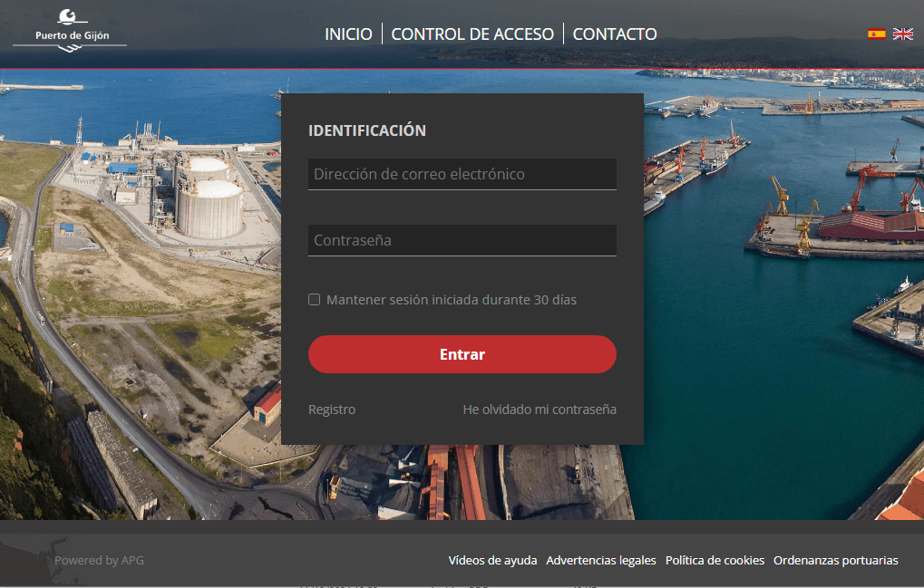Open the Registro link
This screenshot has height=588, width=924.
coord(332,410)
